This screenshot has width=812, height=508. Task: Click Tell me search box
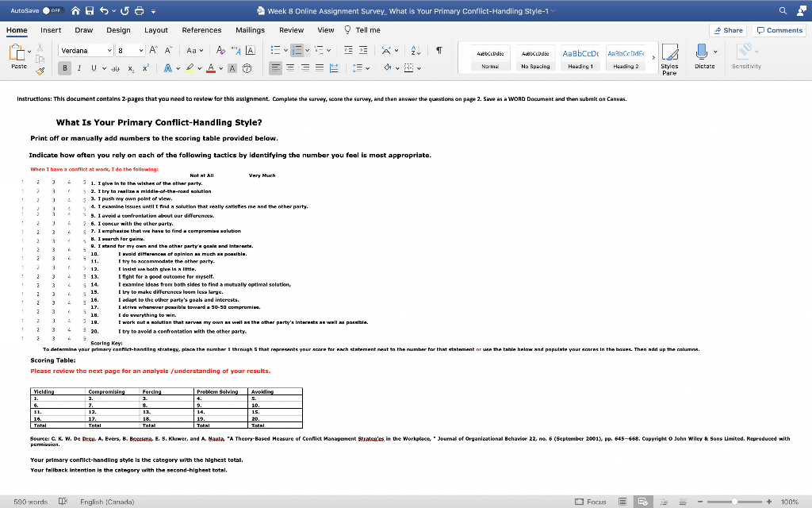362,30
